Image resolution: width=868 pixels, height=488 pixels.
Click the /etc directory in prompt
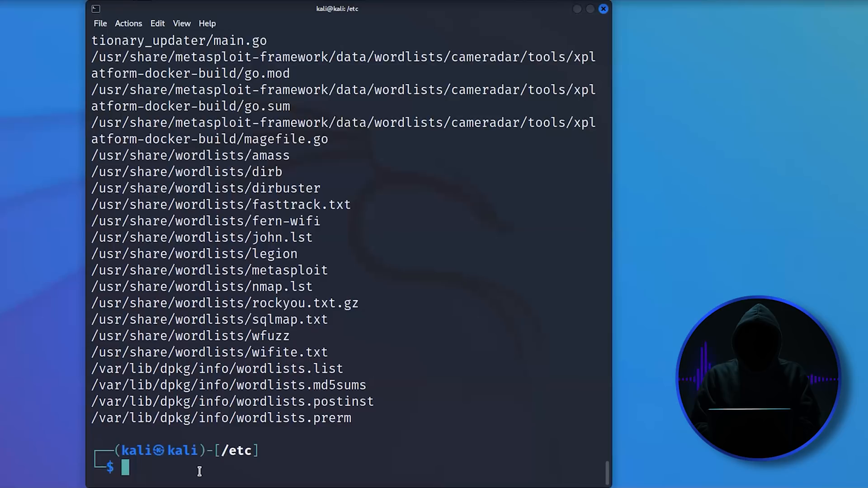[x=236, y=450]
